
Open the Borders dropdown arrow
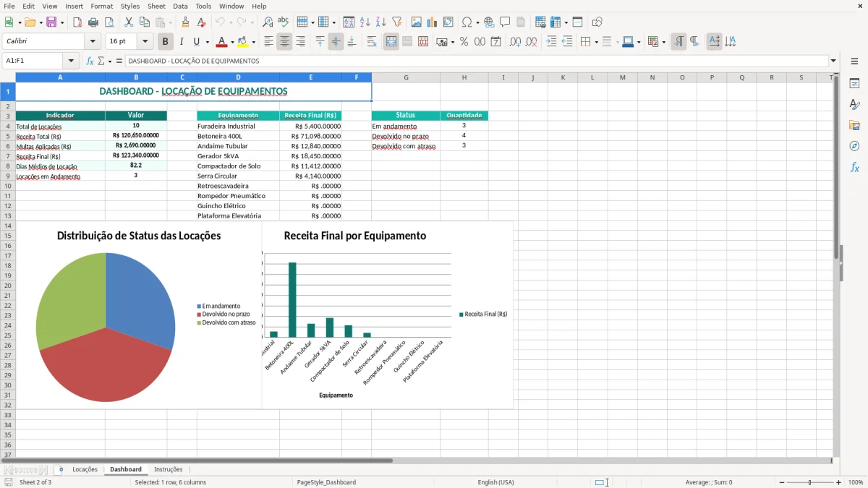click(596, 43)
